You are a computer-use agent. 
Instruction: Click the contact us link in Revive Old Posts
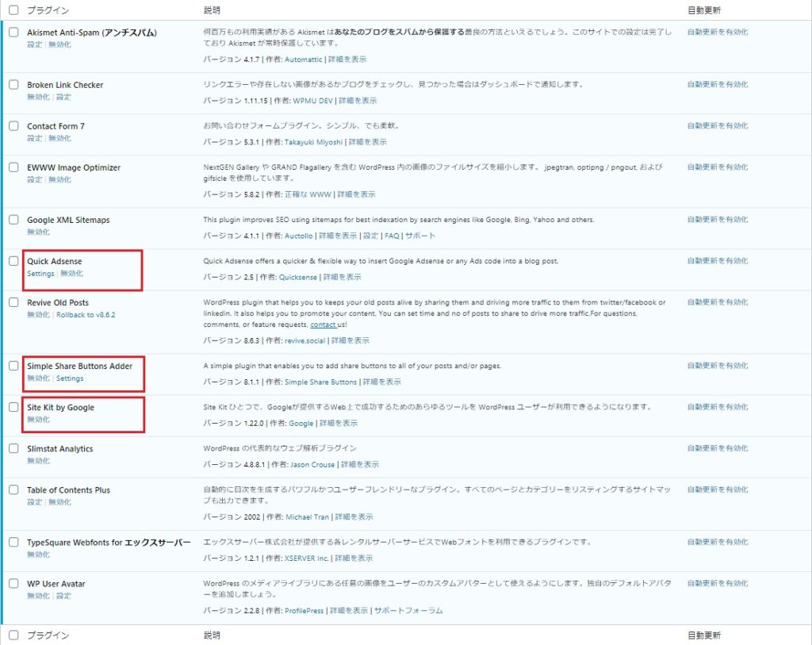click(x=324, y=324)
